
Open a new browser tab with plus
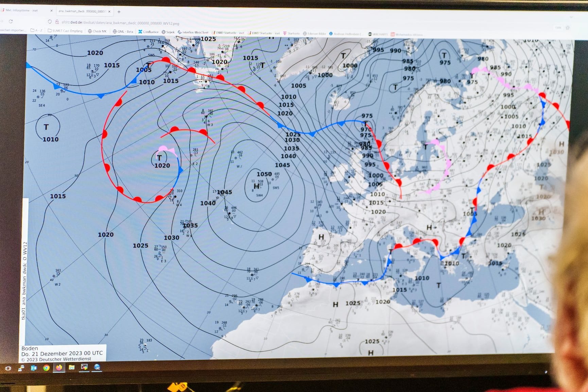click(119, 12)
